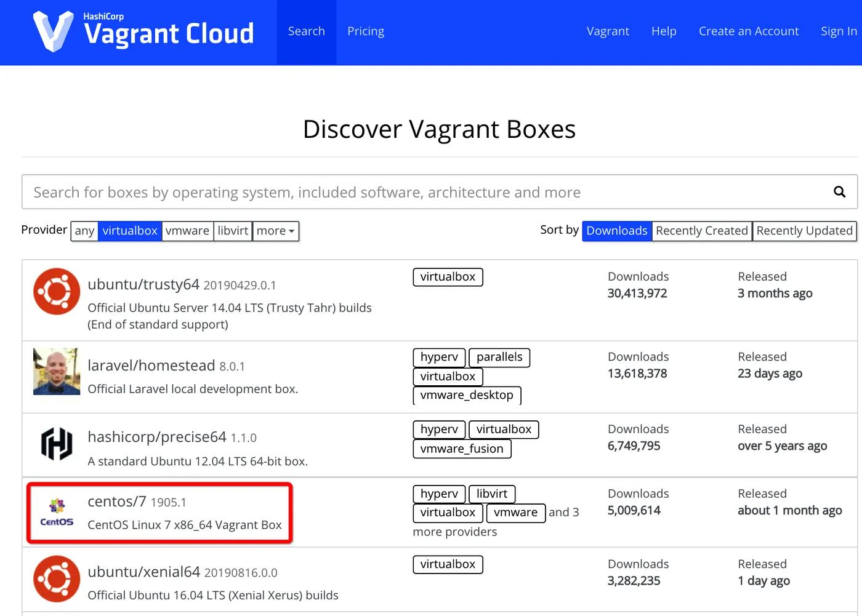This screenshot has width=862, height=616.
Task: Open the Help nav link
Action: (664, 31)
